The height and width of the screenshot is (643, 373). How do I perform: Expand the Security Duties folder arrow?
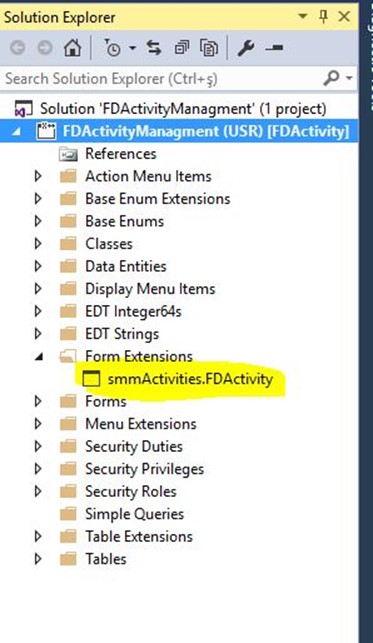38,446
